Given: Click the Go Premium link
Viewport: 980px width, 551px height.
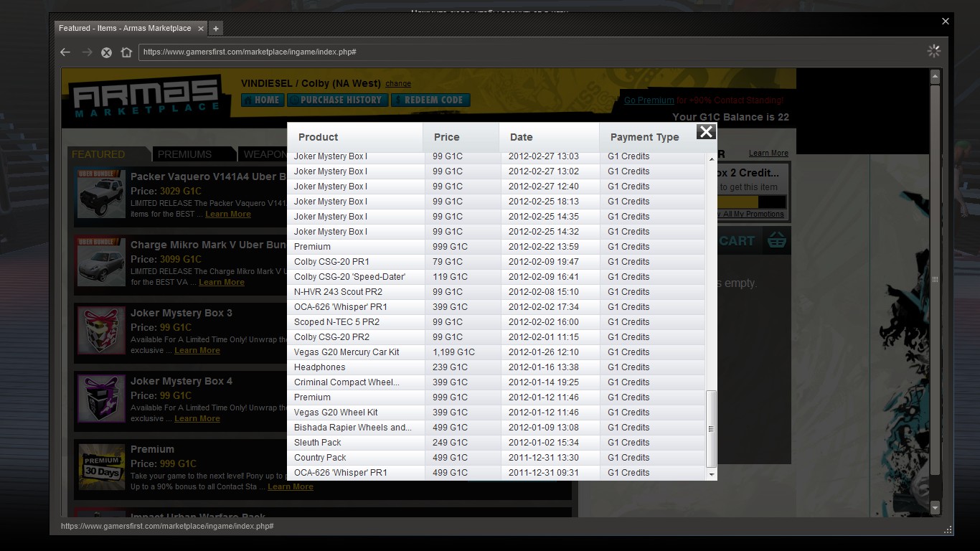Looking at the screenshot, I should (649, 100).
